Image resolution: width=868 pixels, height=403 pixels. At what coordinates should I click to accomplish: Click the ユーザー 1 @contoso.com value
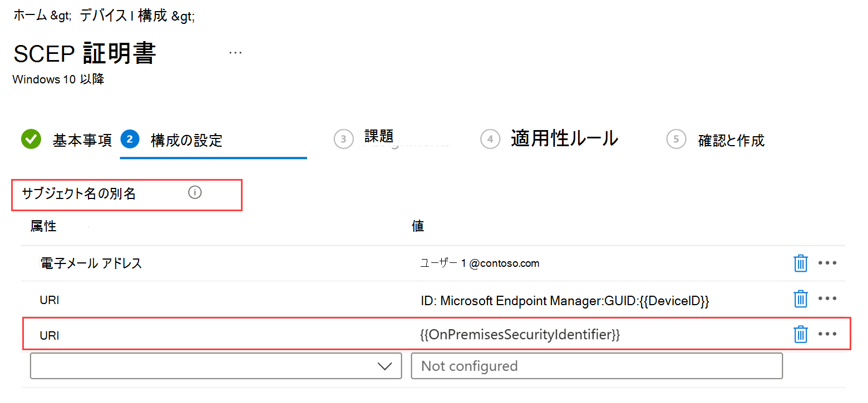[x=480, y=263]
